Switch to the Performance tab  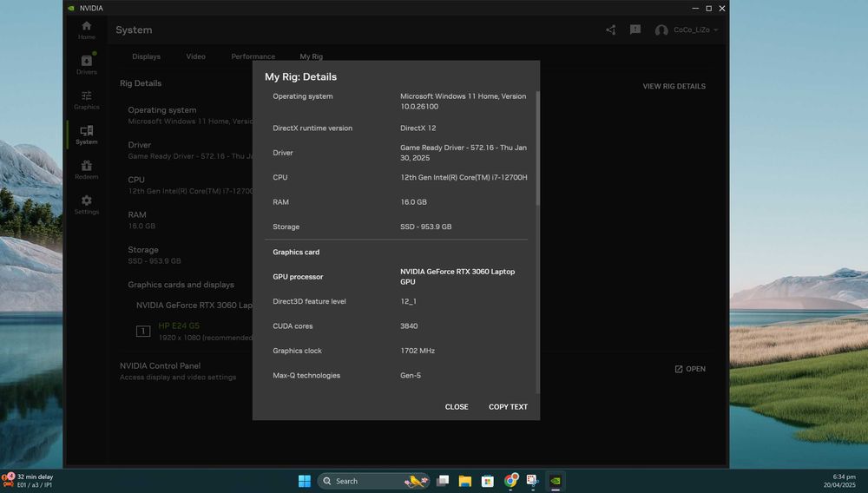tap(253, 56)
